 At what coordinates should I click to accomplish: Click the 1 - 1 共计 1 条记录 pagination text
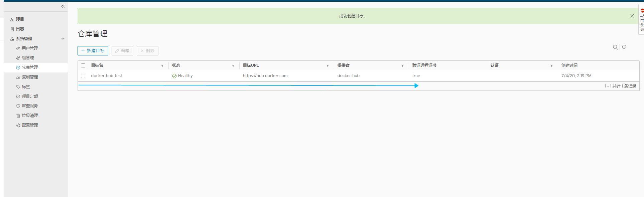click(x=620, y=86)
